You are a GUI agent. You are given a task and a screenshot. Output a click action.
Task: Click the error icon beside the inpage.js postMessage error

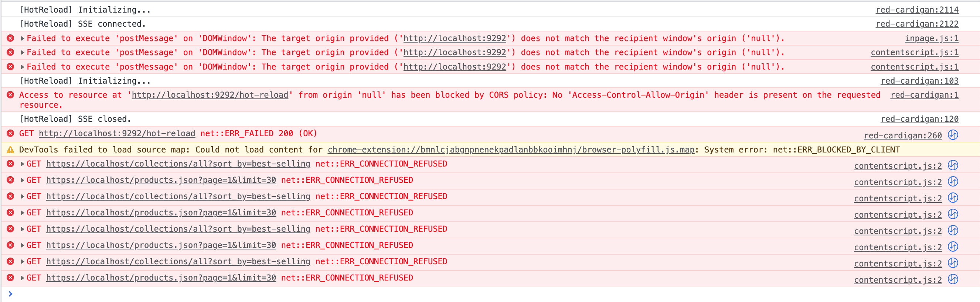point(10,38)
